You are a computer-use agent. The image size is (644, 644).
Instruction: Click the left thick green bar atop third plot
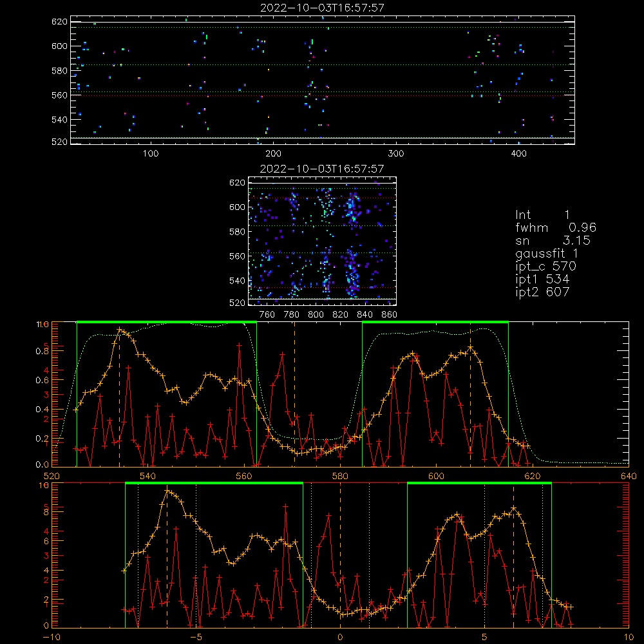pos(167,323)
